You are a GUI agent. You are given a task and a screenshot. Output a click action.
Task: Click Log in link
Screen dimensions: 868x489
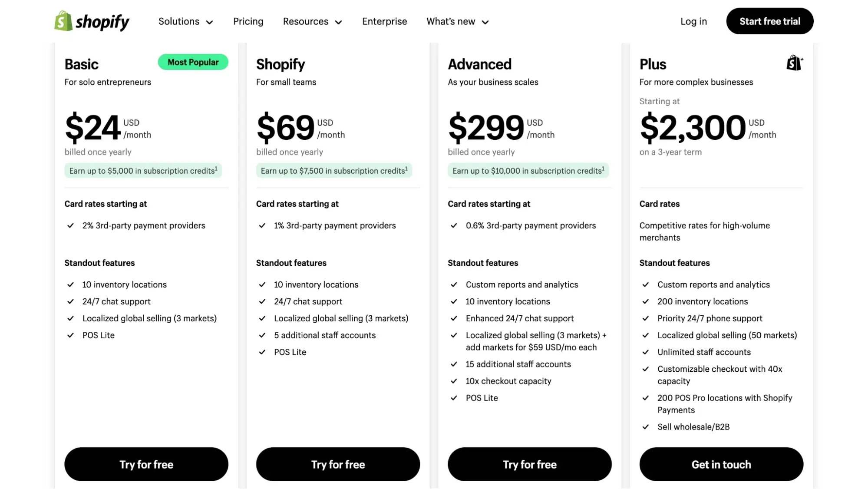click(694, 21)
